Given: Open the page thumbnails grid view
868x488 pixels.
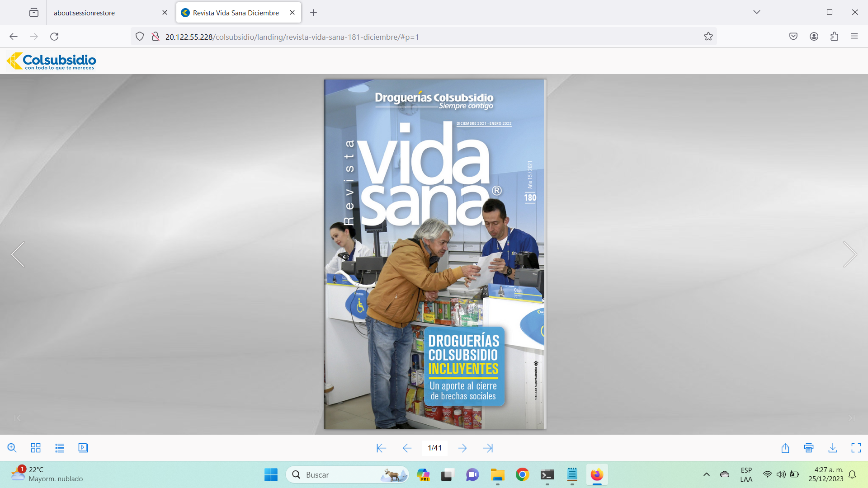Looking at the screenshot, I should click(36, 448).
